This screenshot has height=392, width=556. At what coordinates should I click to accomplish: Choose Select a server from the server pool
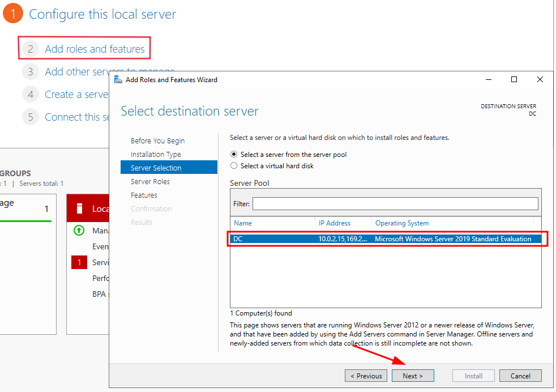pyautogui.click(x=234, y=155)
